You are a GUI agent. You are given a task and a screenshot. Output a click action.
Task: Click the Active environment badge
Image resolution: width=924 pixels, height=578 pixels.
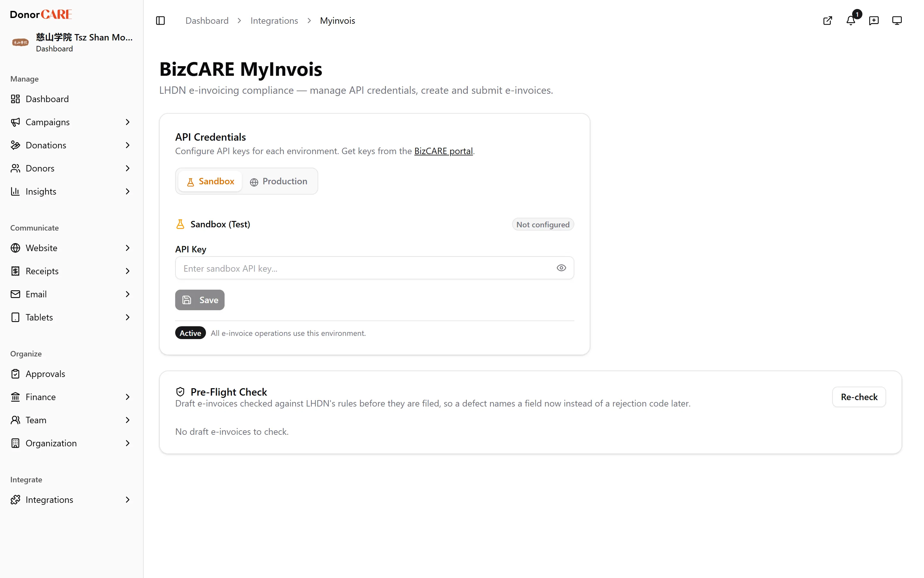point(190,333)
